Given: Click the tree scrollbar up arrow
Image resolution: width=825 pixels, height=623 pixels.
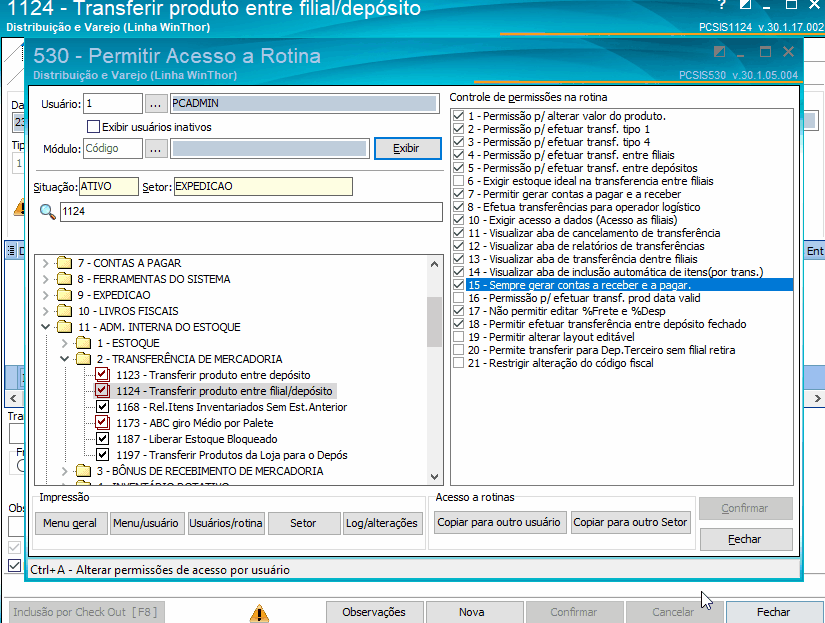Looking at the screenshot, I should point(434,264).
